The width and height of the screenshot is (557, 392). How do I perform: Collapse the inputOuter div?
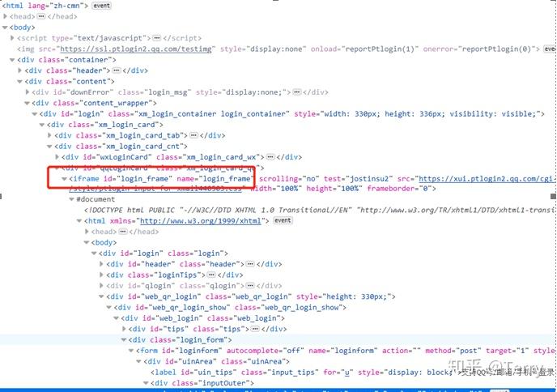[146, 383]
